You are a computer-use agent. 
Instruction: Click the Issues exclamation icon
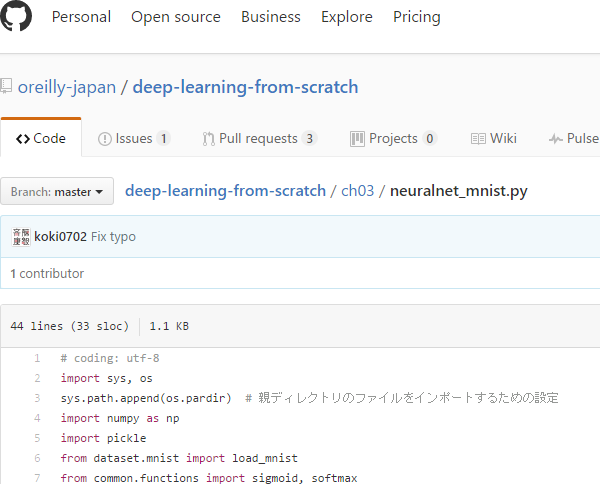click(x=104, y=139)
